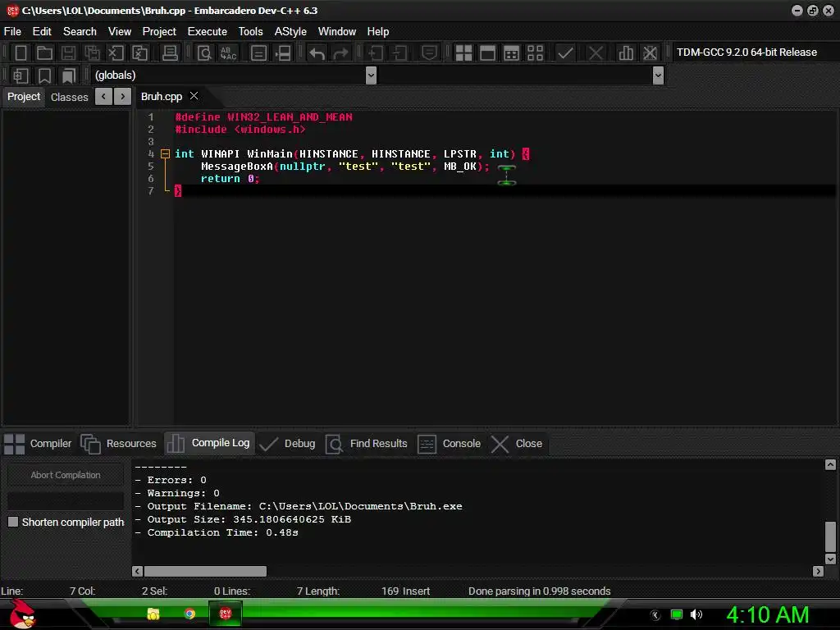
Task: Click the Stop execution X icon
Action: (x=596, y=53)
